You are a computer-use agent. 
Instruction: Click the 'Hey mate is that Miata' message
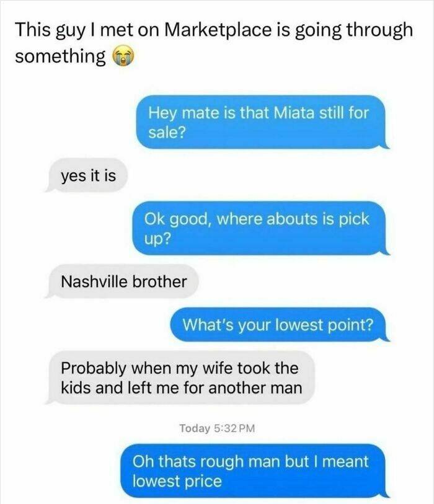click(262, 122)
